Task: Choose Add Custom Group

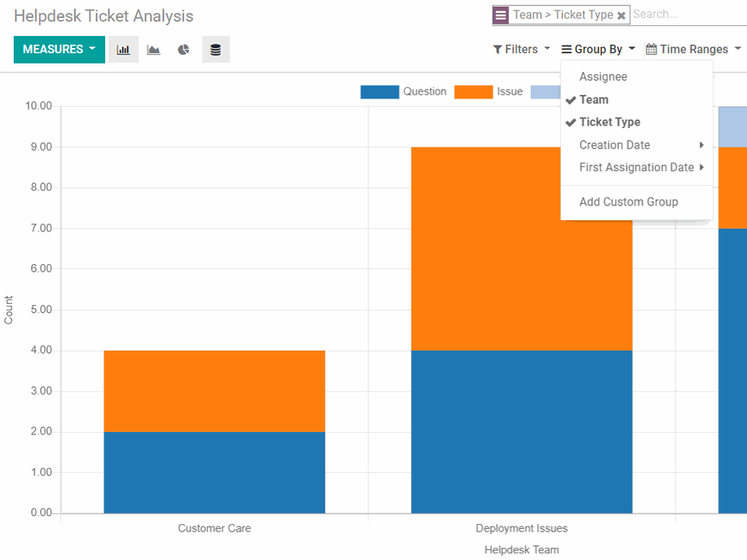Action: click(628, 201)
